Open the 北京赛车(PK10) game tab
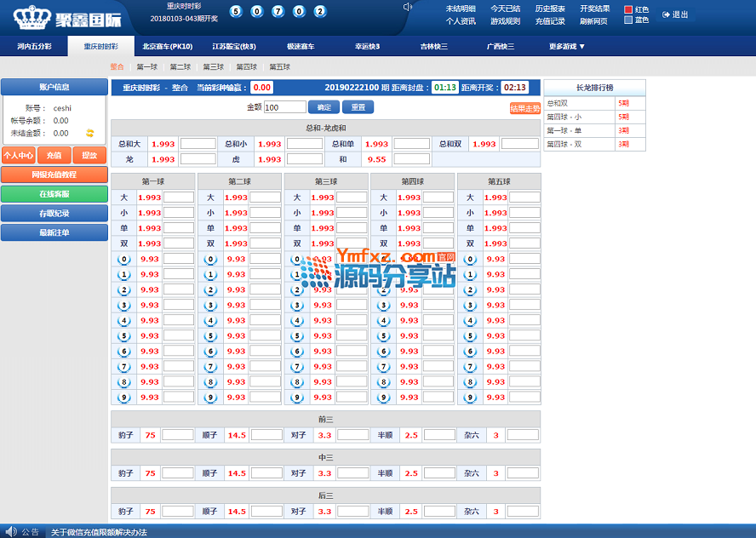Viewport: 756px width, 538px height. [168, 47]
